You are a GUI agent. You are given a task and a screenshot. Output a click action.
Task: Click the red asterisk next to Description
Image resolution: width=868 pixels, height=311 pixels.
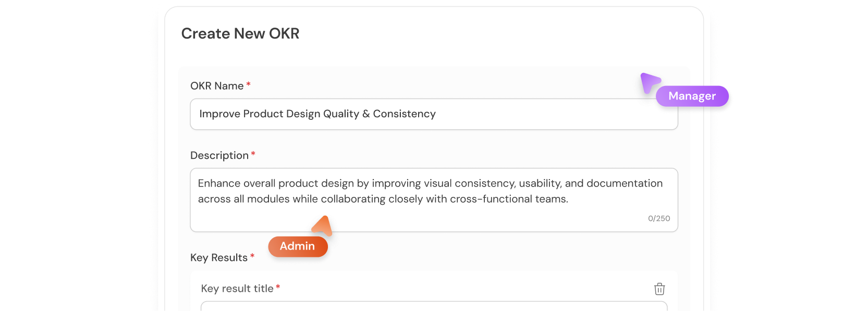click(x=252, y=153)
